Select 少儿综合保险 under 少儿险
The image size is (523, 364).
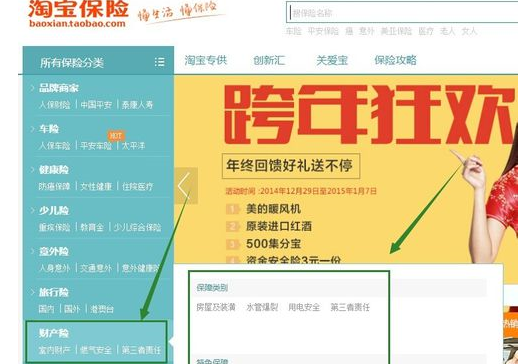point(137,227)
